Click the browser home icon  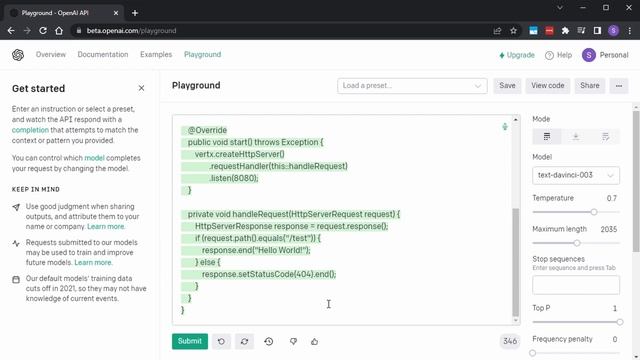59,31
